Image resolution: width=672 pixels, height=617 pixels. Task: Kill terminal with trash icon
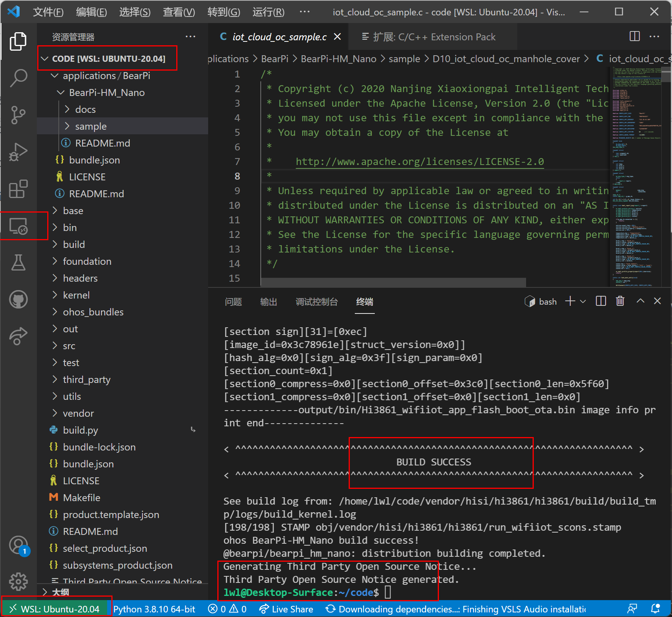pyautogui.click(x=620, y=301)
